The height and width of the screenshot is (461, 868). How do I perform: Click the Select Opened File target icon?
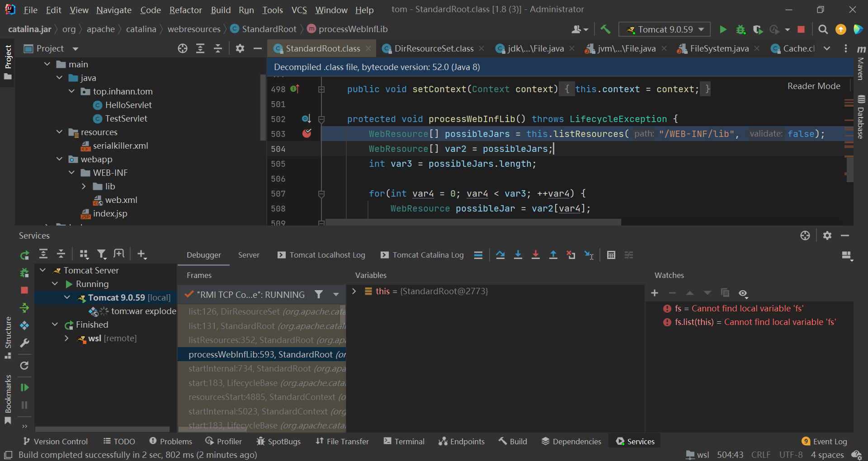point(183,48)
